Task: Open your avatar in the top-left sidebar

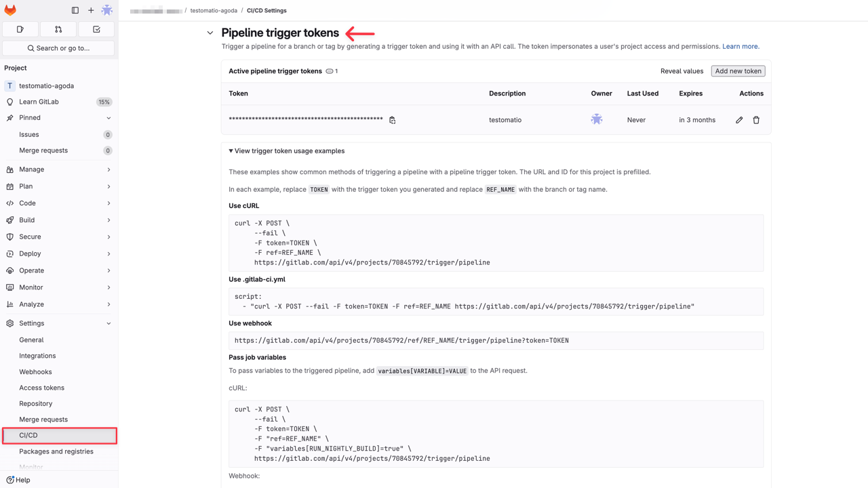Action: 105,10
